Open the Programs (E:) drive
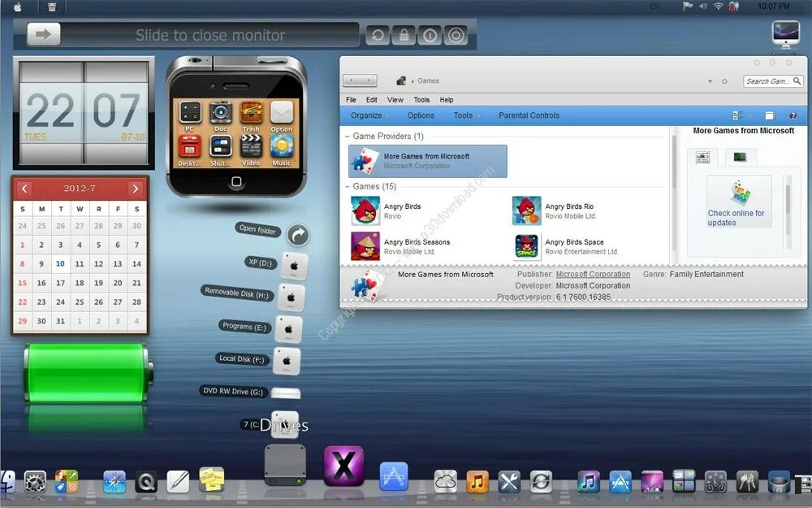The height and width of the screenshot is (508, 812). (x=288, y=329)
